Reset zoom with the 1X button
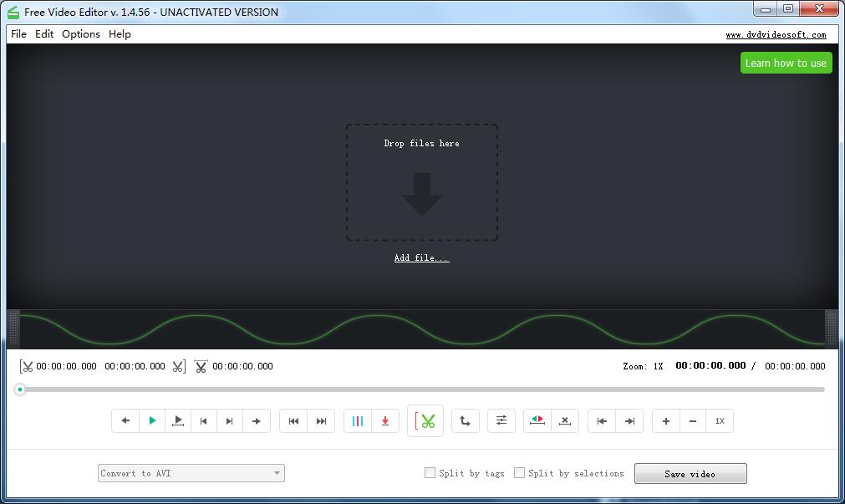This screenshot has height=504, width=845. 720,420
